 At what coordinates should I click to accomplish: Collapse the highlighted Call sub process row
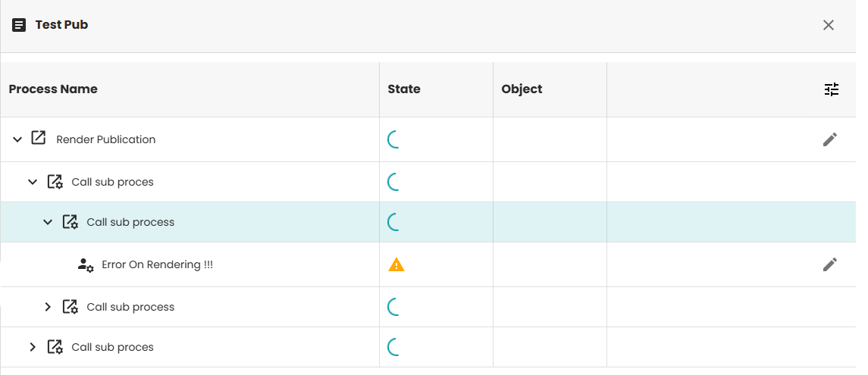(48, 222)
